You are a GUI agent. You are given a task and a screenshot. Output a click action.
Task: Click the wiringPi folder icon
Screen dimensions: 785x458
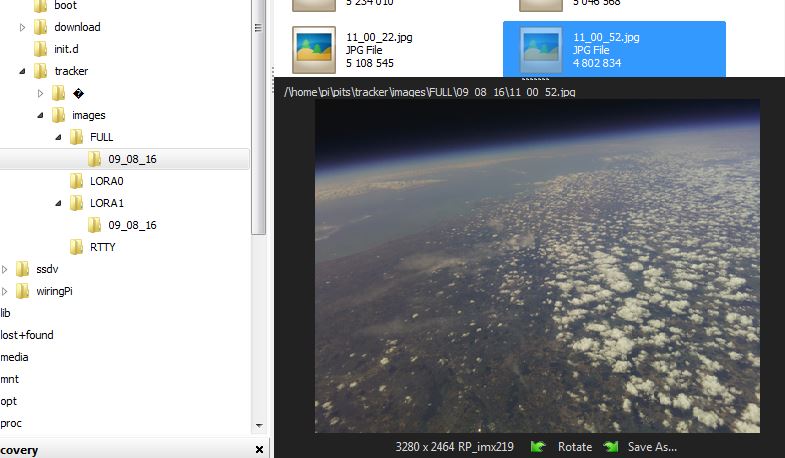tap(23, 291)
